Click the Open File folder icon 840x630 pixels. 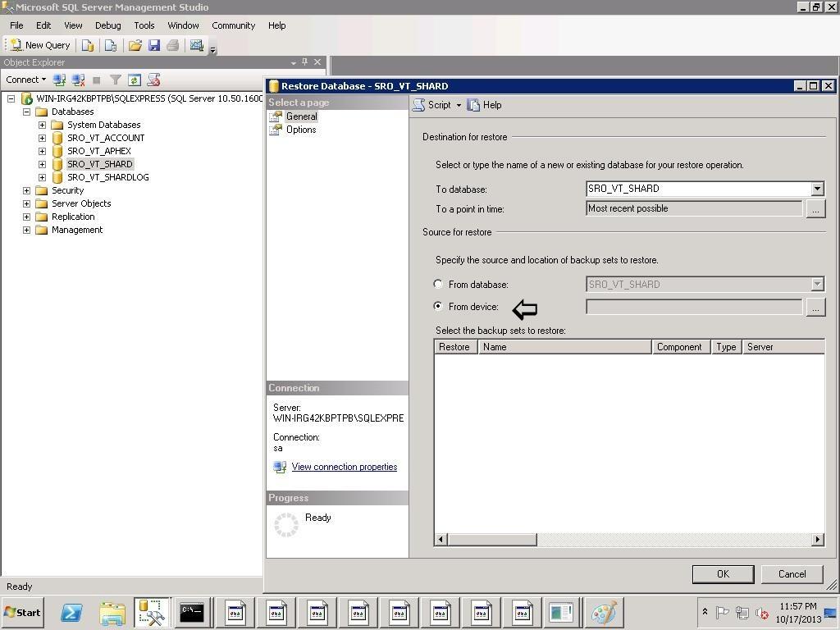coord(135,46)
